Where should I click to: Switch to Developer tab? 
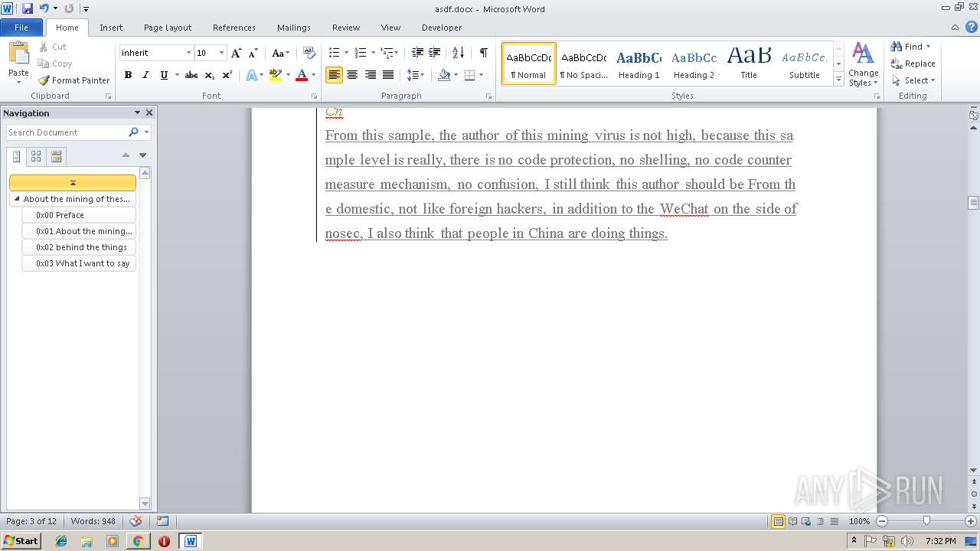(442, 28)
